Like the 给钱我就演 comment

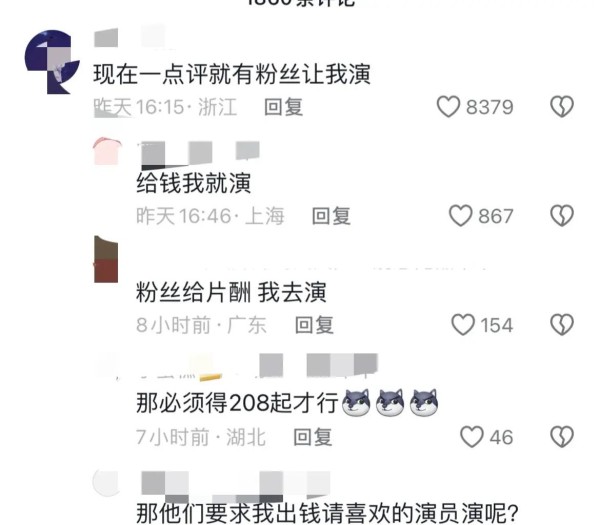(x=460, y=215)
